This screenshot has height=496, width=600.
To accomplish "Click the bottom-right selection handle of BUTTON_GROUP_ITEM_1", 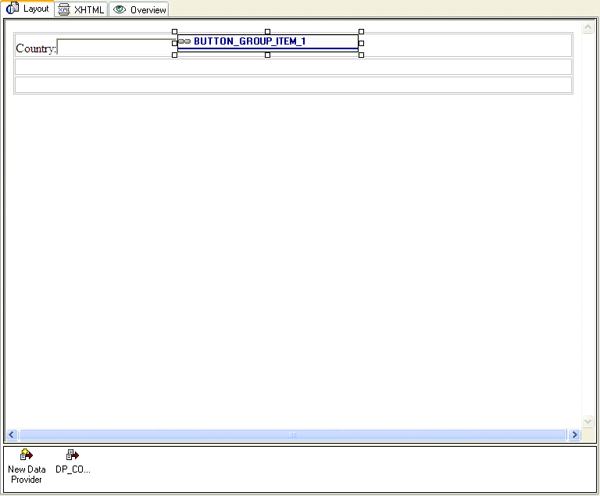I will (361, 55).
